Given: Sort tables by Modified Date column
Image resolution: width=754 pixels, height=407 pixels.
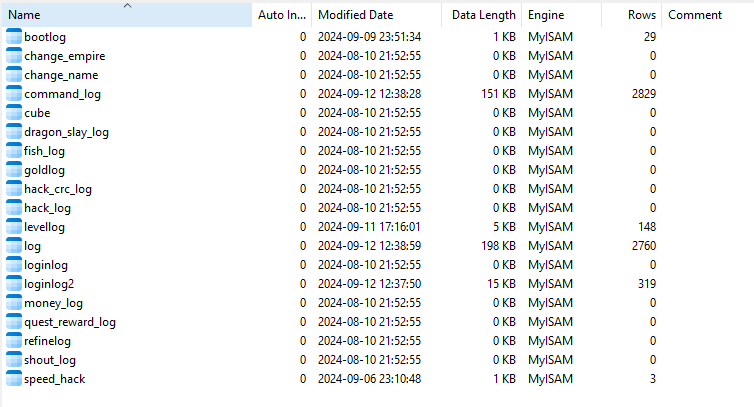Looking at the screenshot, I should [x=355, y=16].
